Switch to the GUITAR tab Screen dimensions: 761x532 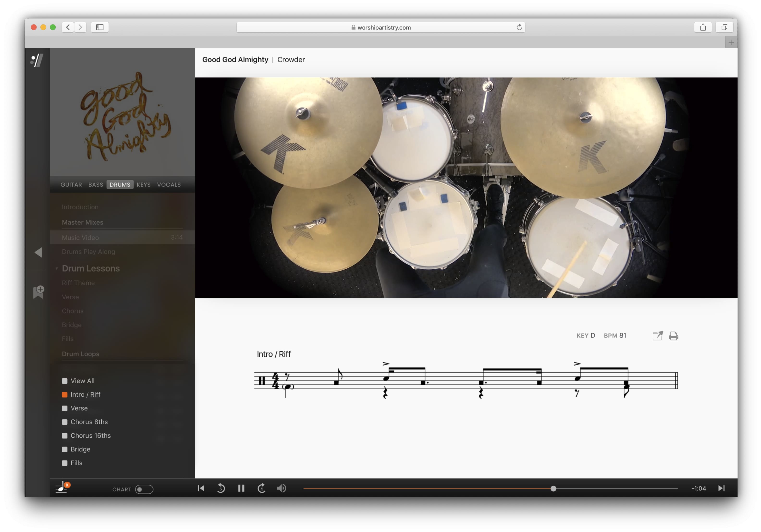point(71,185)
